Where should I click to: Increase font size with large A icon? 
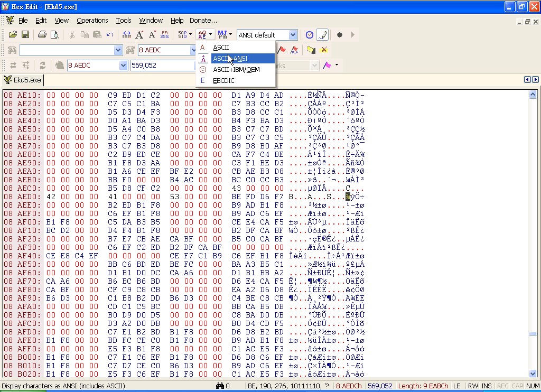click(x=139, y=34)
